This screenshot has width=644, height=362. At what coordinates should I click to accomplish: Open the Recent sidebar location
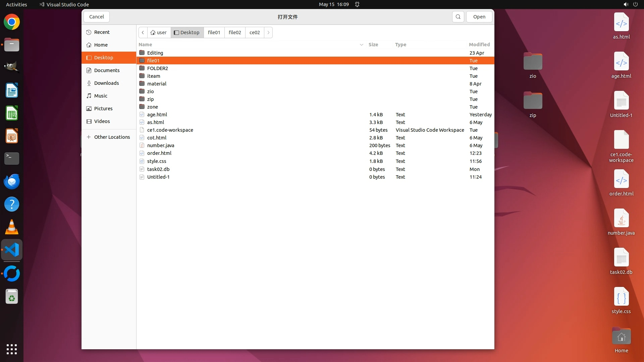click(x=102, y=32)
